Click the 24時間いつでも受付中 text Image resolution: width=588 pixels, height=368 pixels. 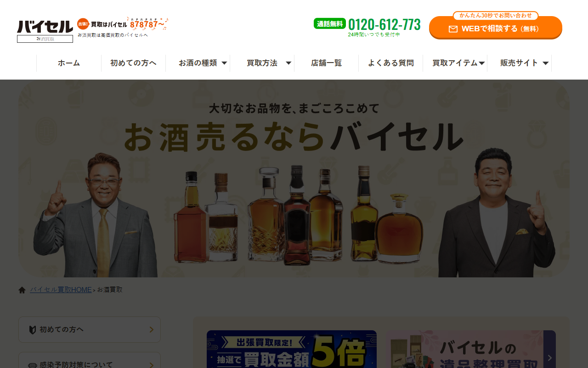pos(374,35)
